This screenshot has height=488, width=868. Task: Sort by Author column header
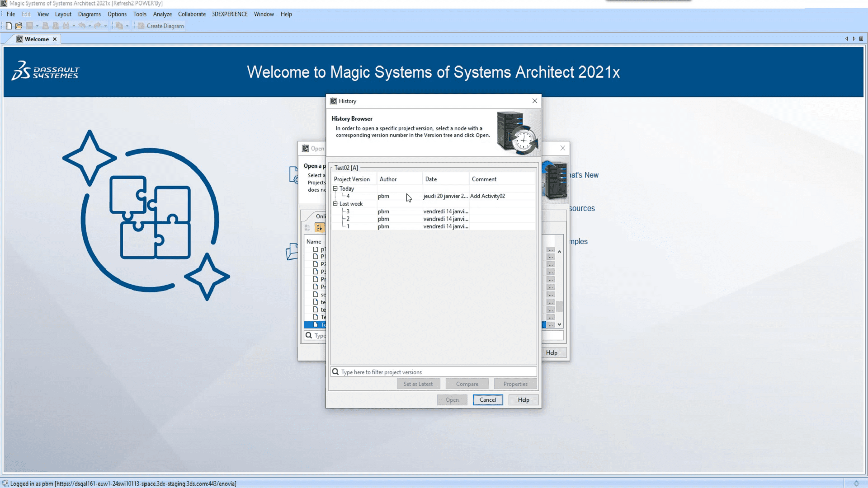(x=400, y=179)
